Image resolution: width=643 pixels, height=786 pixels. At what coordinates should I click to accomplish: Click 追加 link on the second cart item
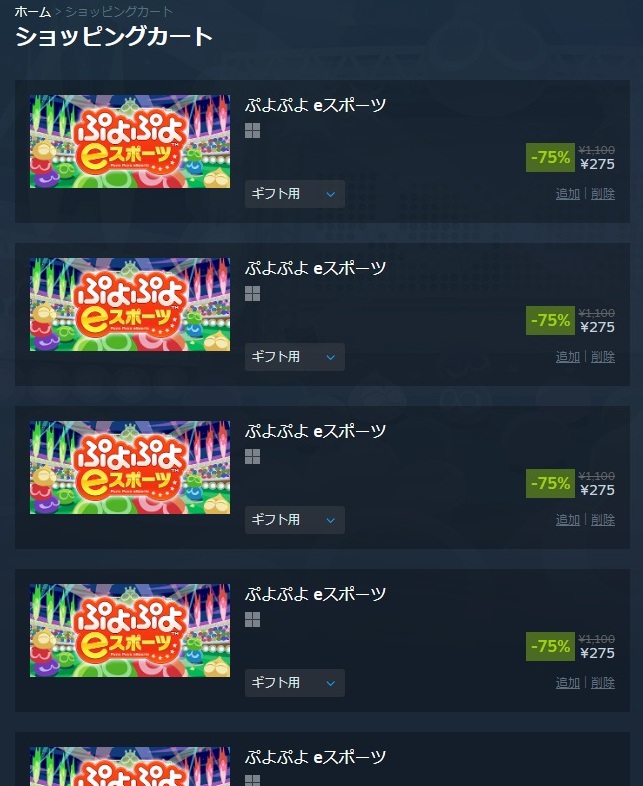(568, 357)
